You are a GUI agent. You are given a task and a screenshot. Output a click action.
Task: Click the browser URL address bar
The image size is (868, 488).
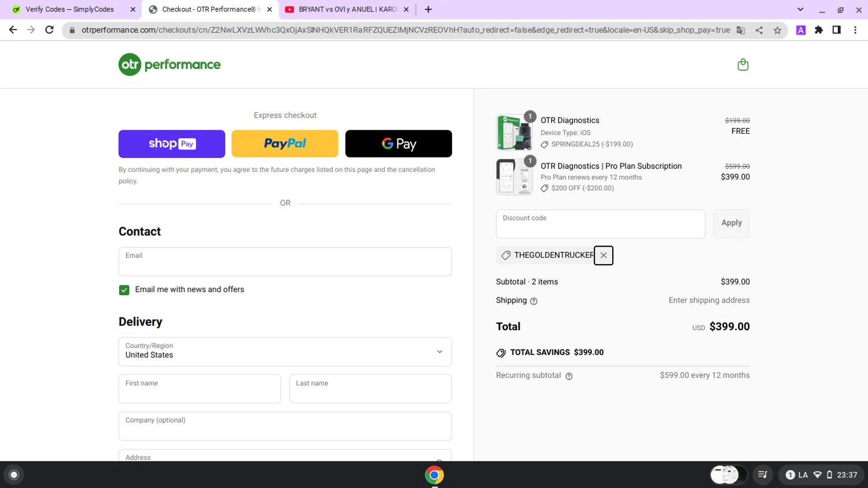405,30
